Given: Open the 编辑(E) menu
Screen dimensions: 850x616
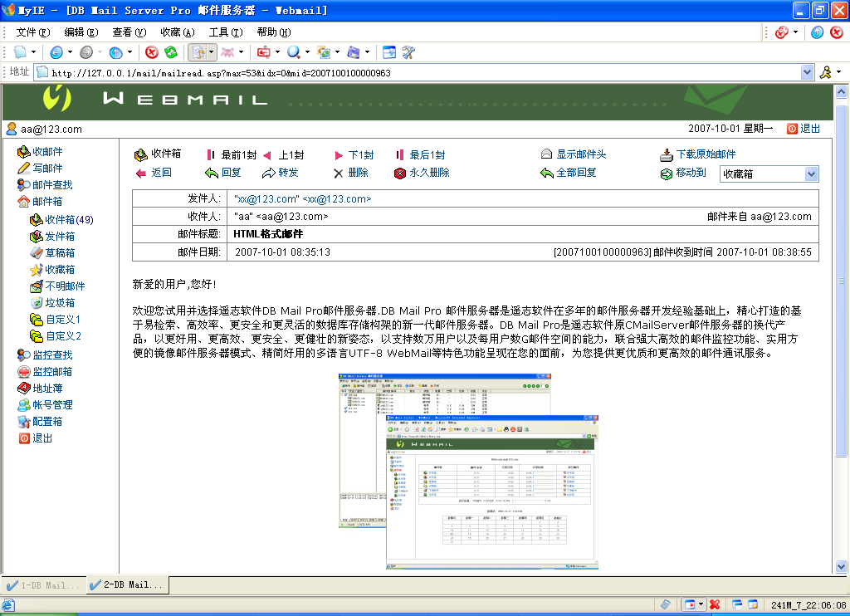Looking at the screenshot, I should click(81, 32).
